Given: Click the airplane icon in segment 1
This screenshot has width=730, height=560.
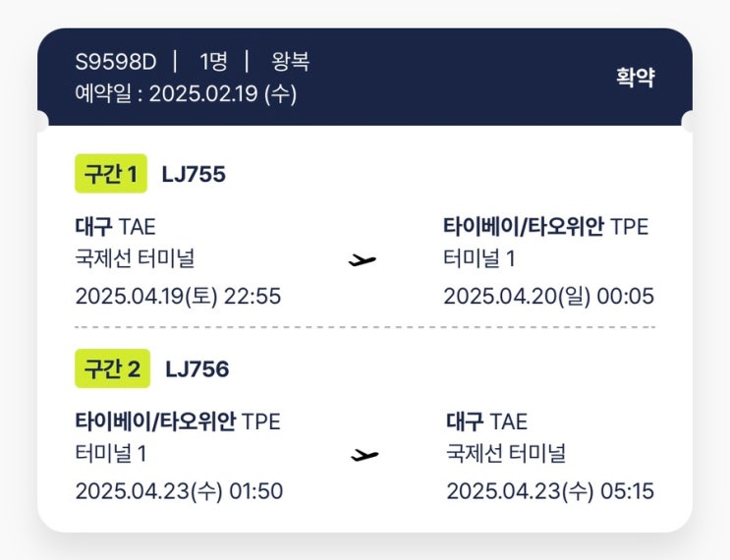Looking at the screenshot, I should pos(364,260).
